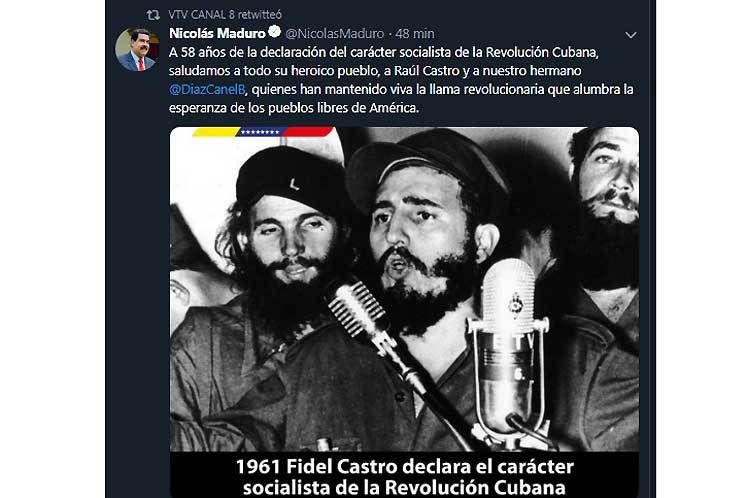The height and width of the screenshot is (498, 748).
Task: Click the yellow stripe of the flag banner
Action: point(216,132)
